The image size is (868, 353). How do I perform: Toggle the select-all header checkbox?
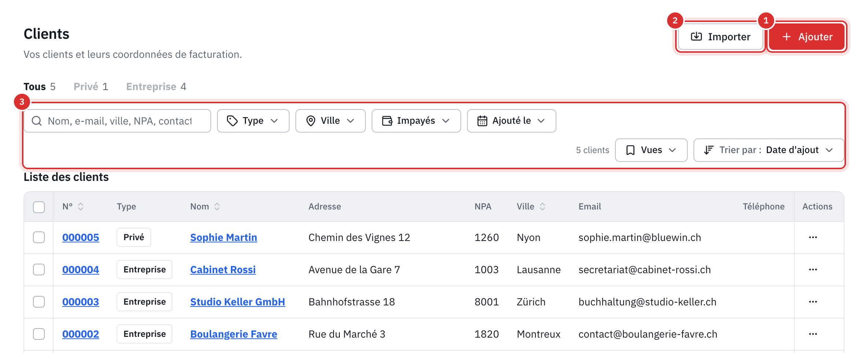[x=39, y=207]
